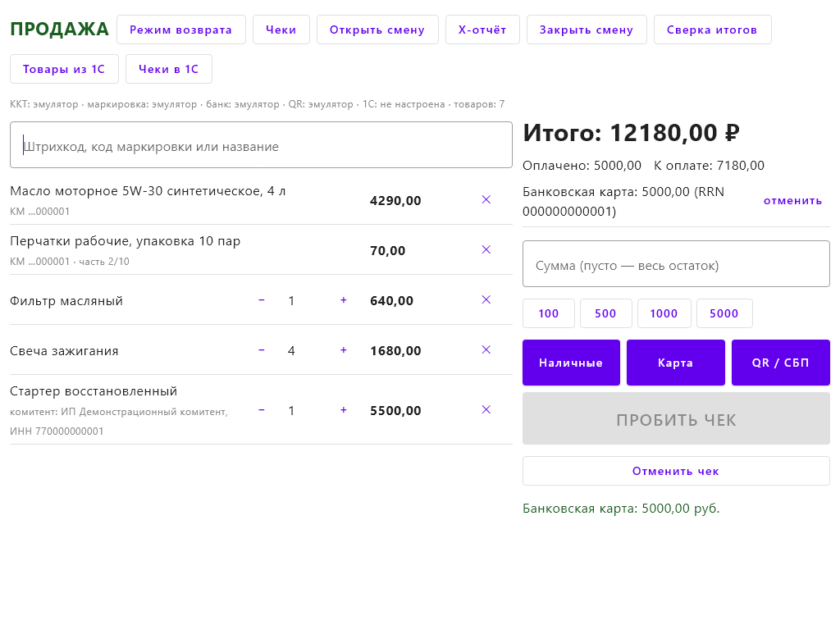Remove Фильтр масляный from the receipt
The width and height of the screenshot is (840, 630).
486,300
